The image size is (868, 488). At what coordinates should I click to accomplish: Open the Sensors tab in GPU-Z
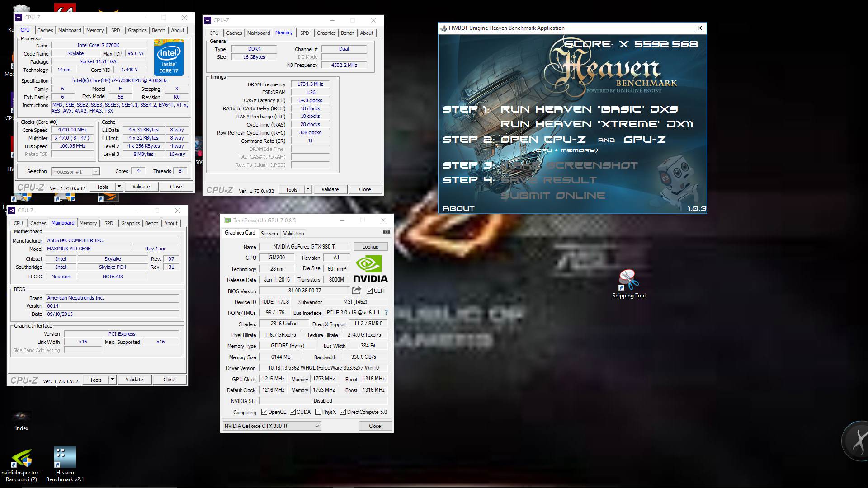(x=269, y=234)
